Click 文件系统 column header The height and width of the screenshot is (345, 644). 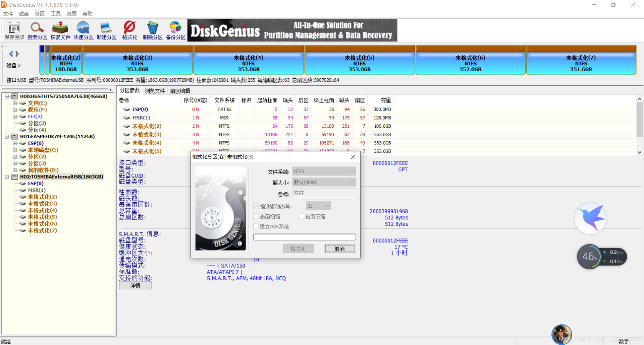click(x=224, y=100)
